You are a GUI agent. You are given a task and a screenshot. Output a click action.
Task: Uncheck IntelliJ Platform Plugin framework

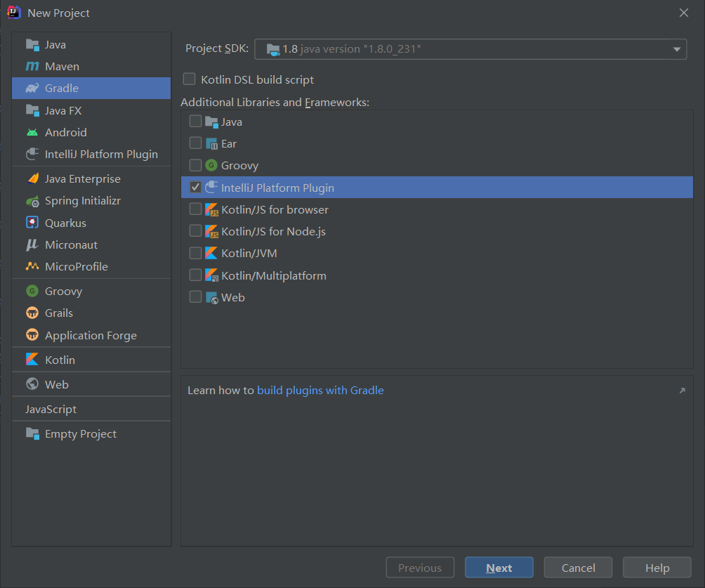click(x=195, y=188)
